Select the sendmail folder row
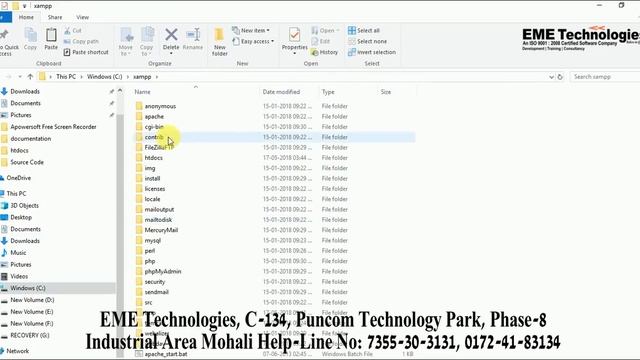 point(276,292)
